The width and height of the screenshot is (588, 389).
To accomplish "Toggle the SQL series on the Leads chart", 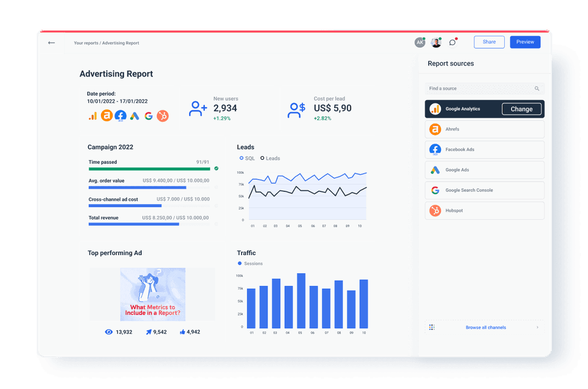I will (x=247, y=158).
